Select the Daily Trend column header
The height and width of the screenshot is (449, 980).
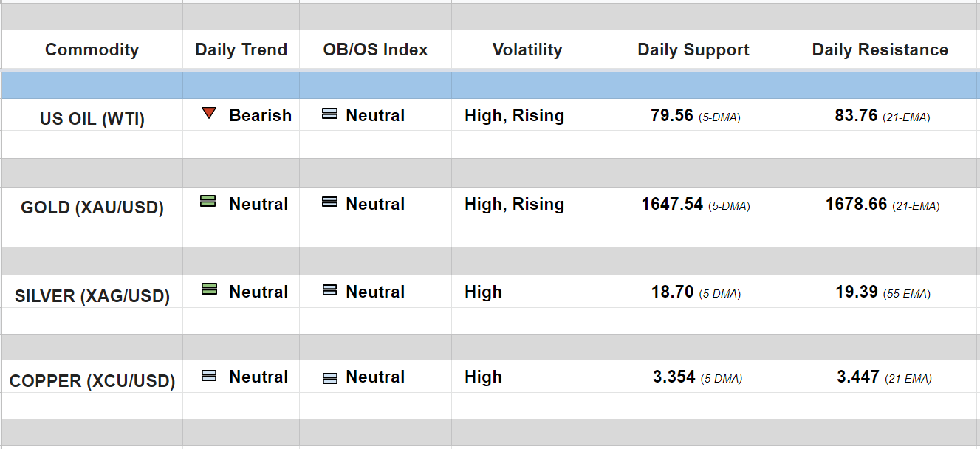pos(241,50)
